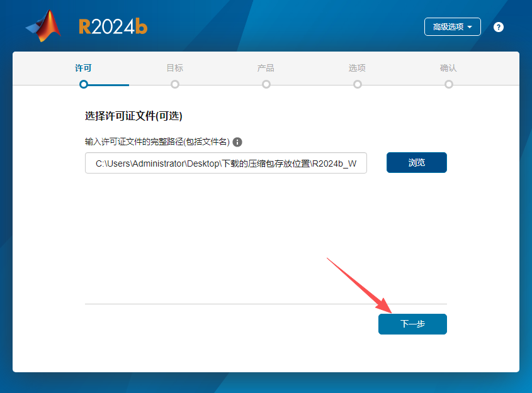Click the 目标 step circle indicator
This screenshot has height=393, width=532.
[174, 84]
